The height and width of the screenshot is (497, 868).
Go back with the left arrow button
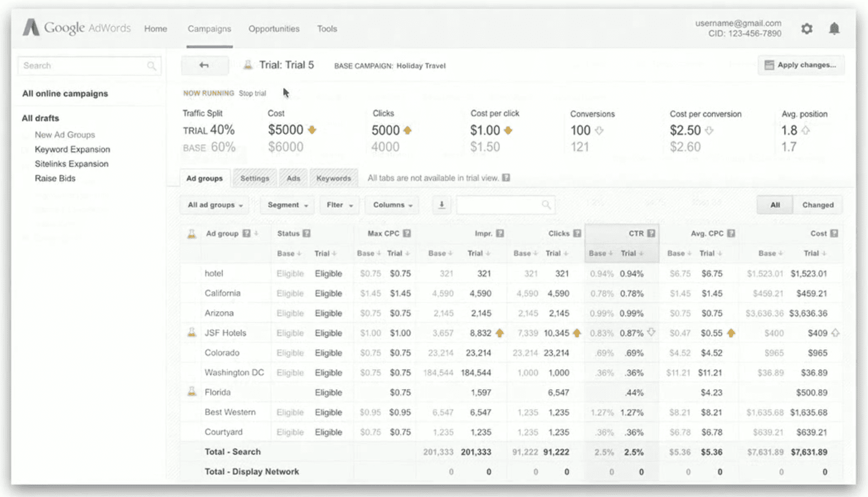[x=205, y=65]
